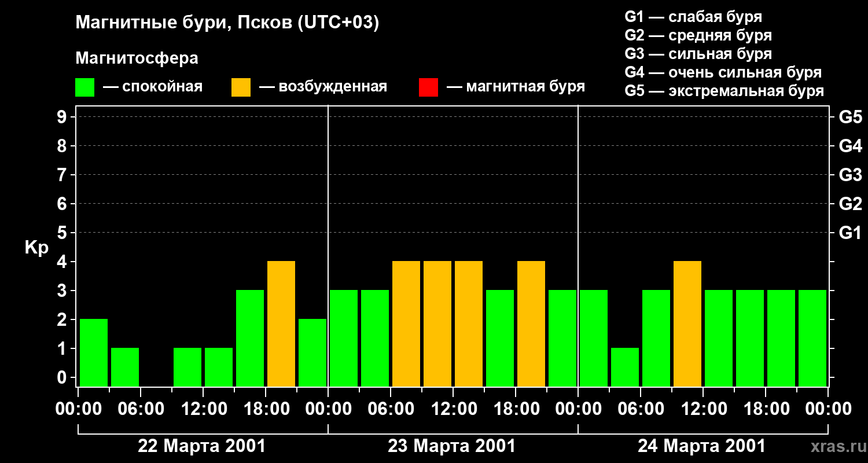Click the Kp 3 bar on 22 March at 15:00
Image resolution: width=868 pixels, height=463 pixels.
tap(250, 338)
